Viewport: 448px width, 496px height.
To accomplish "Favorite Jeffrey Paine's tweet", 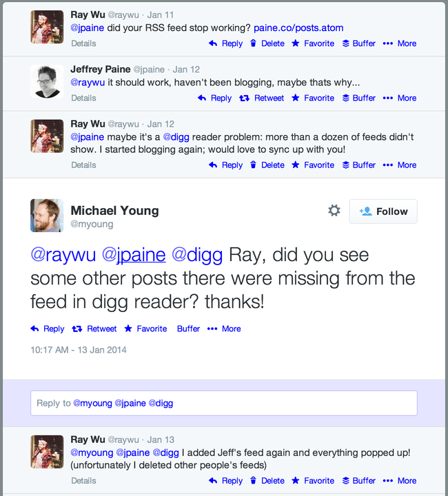I will (312, 98).
